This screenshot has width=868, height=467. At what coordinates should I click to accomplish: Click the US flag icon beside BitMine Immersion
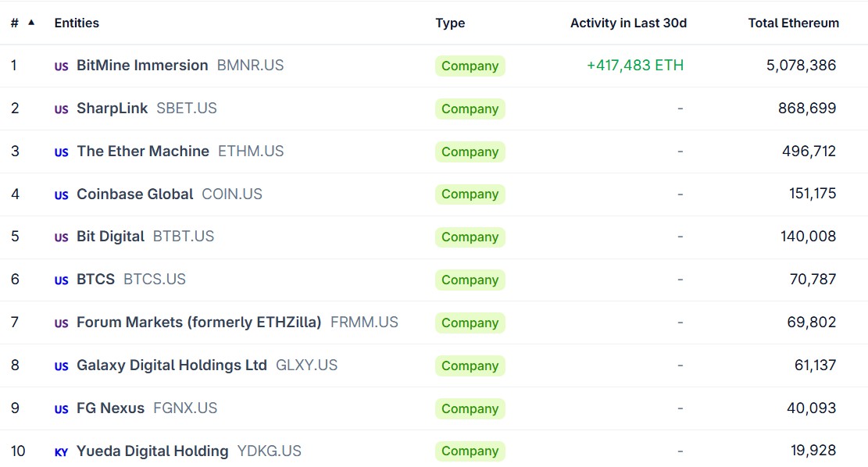point(61,66)
